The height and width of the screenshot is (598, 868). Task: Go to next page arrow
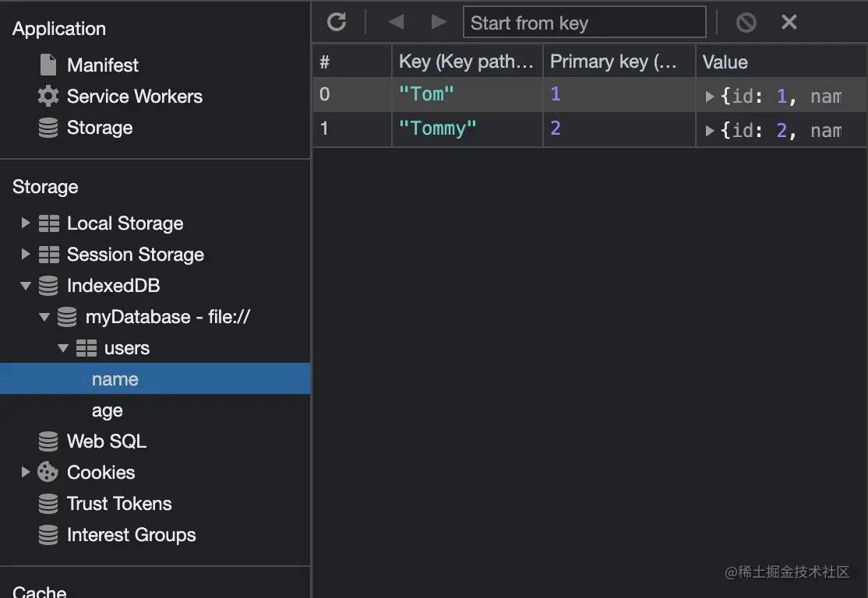pyautogui.click(x=439, y=22)
